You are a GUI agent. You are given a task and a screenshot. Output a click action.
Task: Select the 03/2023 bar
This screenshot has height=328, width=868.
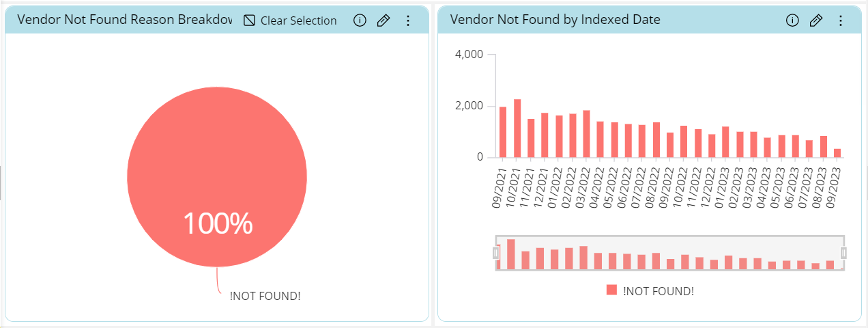[753, 145]
